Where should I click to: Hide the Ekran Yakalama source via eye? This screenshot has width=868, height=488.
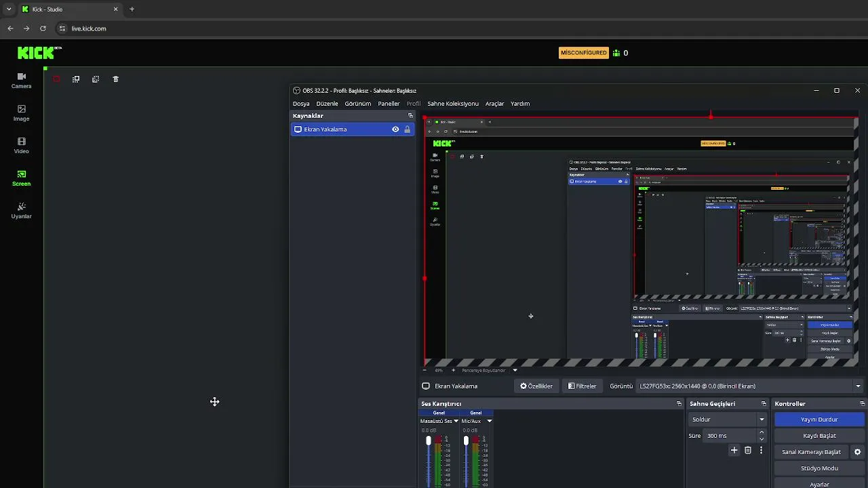(395, 129)
